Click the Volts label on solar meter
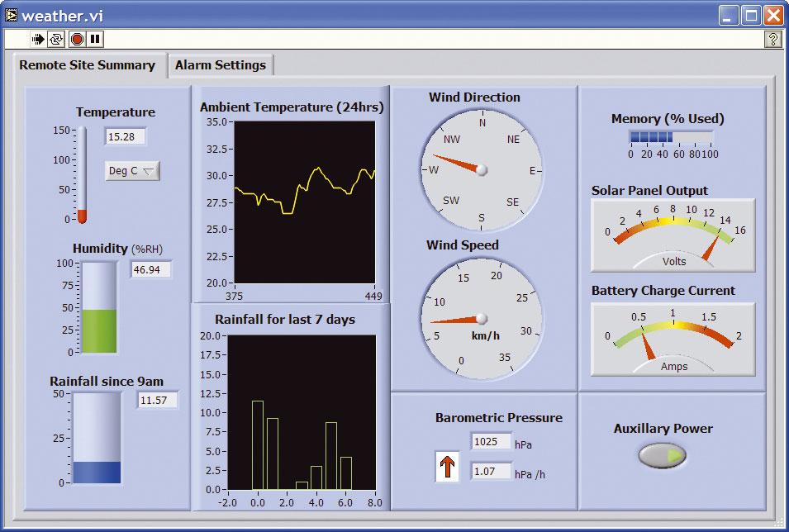This screenshot has width=789, height=532. [x=674, y=261]
